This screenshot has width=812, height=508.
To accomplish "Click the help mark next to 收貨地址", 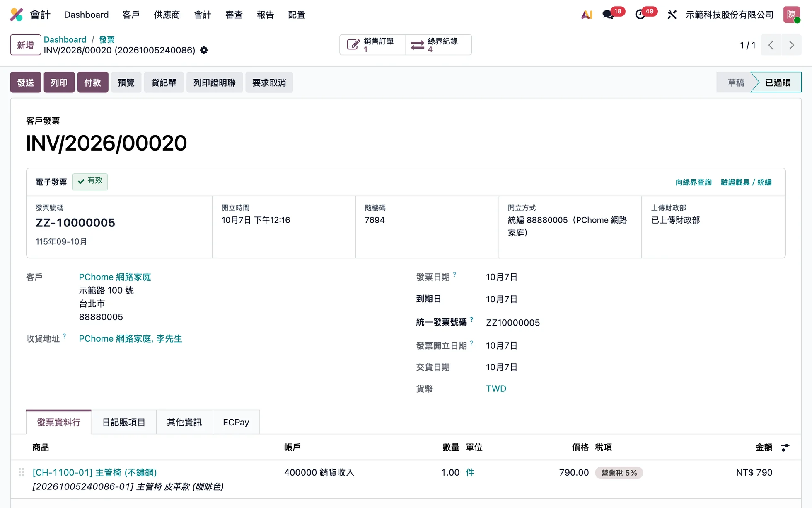I will (64, 336).
